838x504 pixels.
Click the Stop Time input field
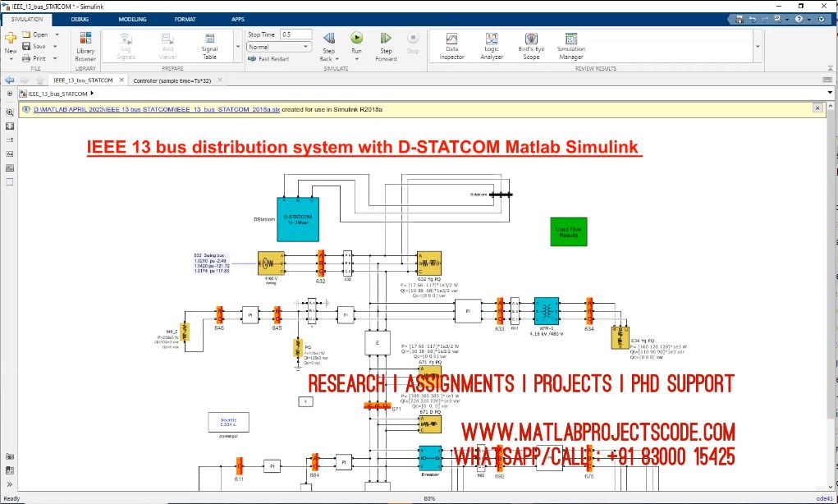click(295, 34)
